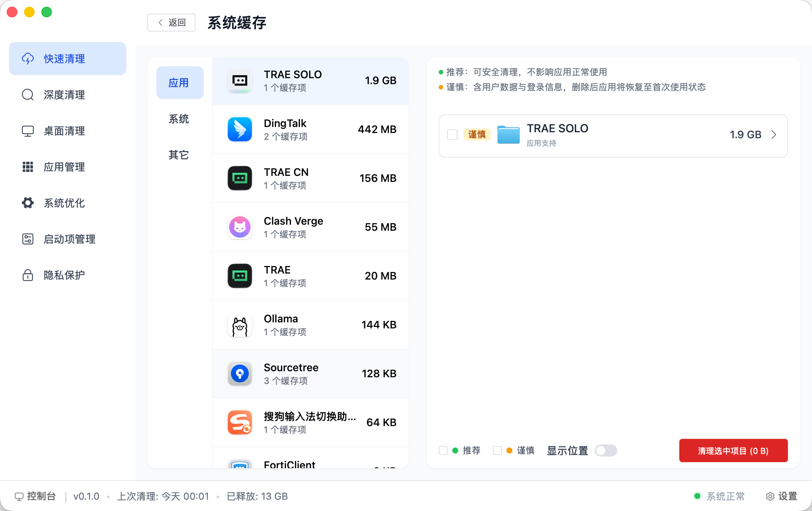812x511 pixels.
Task: Expand TRAE SOLO details chevron arrow
Action: (774, 135)
